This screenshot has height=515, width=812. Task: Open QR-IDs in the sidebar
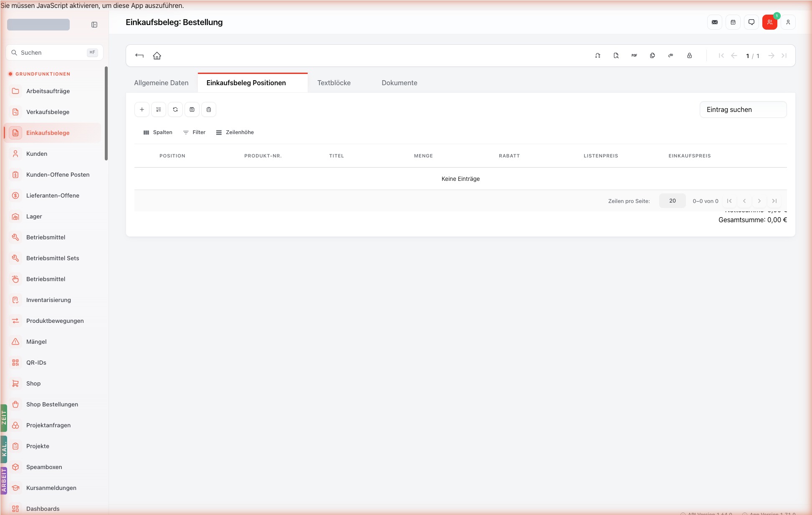coord(53,363)
